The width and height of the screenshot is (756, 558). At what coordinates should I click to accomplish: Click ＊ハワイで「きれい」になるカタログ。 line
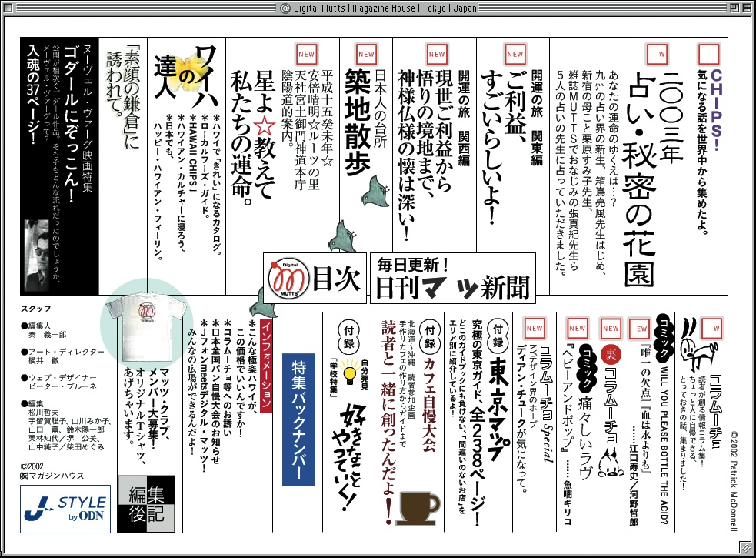tap(216, 185)
